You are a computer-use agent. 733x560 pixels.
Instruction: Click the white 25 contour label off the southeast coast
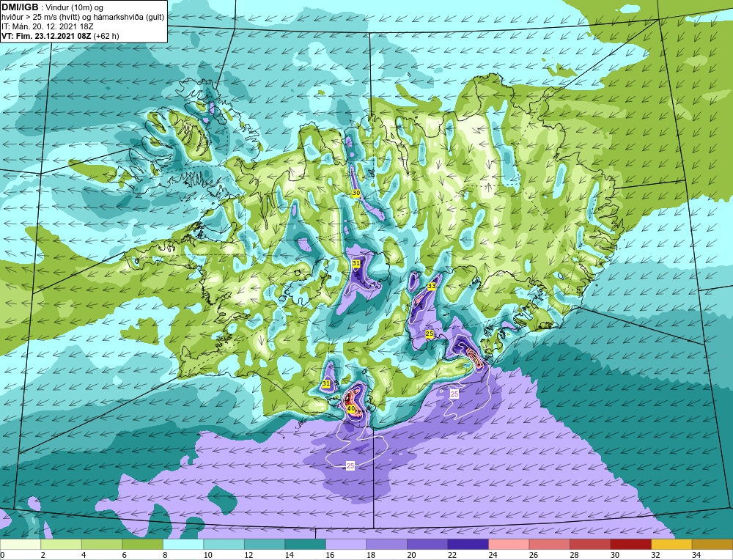(x=454, y=394)
